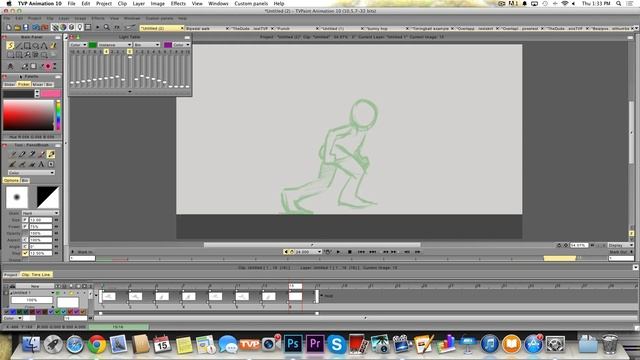Screen dimensions: 640x360
Task: Open TVPaint icon in the dock
Action: [x=249, y=344]
